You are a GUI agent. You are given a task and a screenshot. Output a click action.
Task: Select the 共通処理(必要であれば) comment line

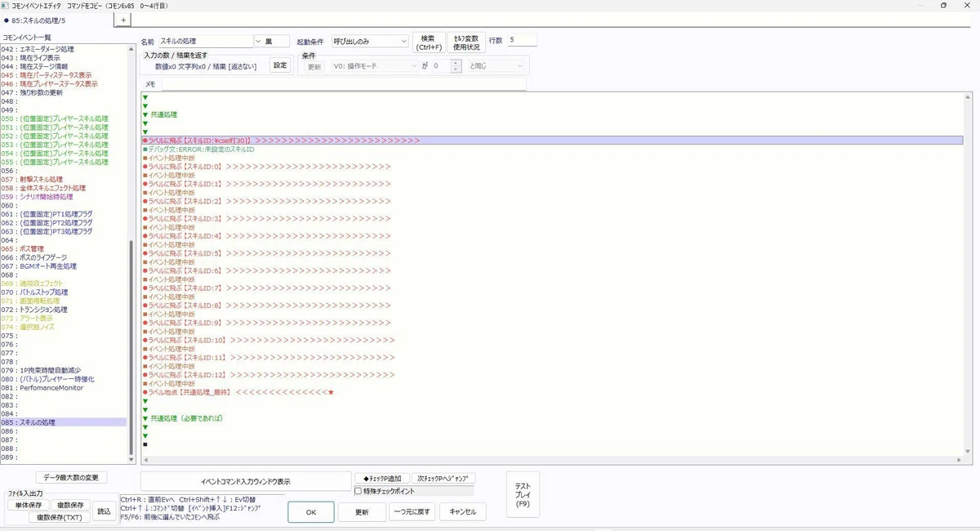[183, 418]
